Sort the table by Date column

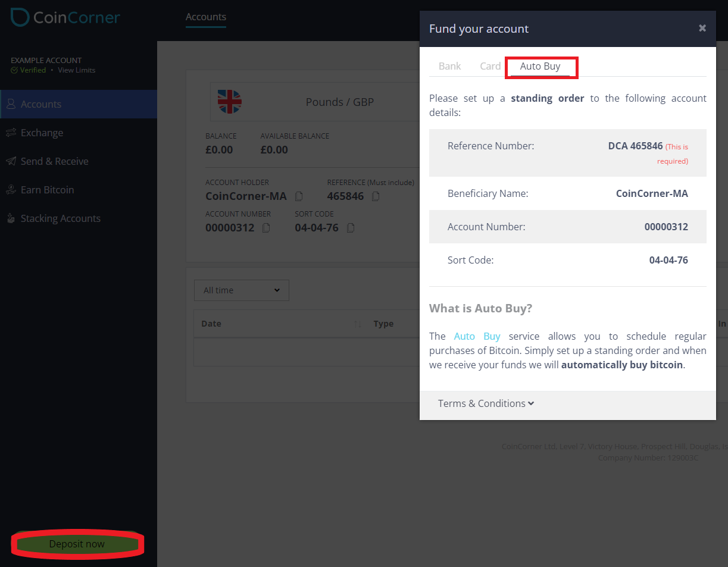tap(358, 324)
